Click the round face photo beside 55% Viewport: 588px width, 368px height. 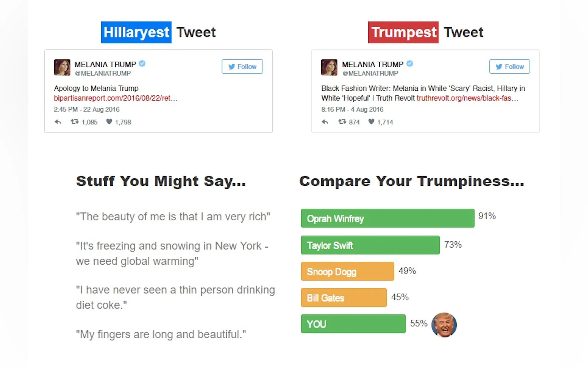coord(444,325)
